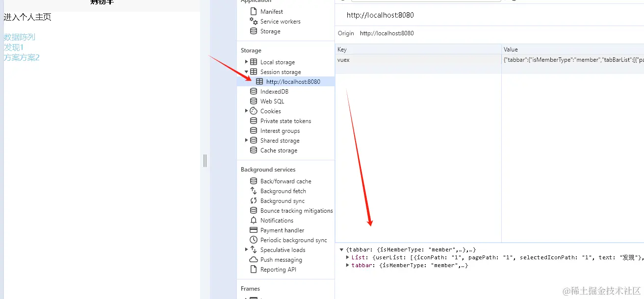644x299 pixels.
Task: Click the Payment handler card icon
Action: point(254,230)
